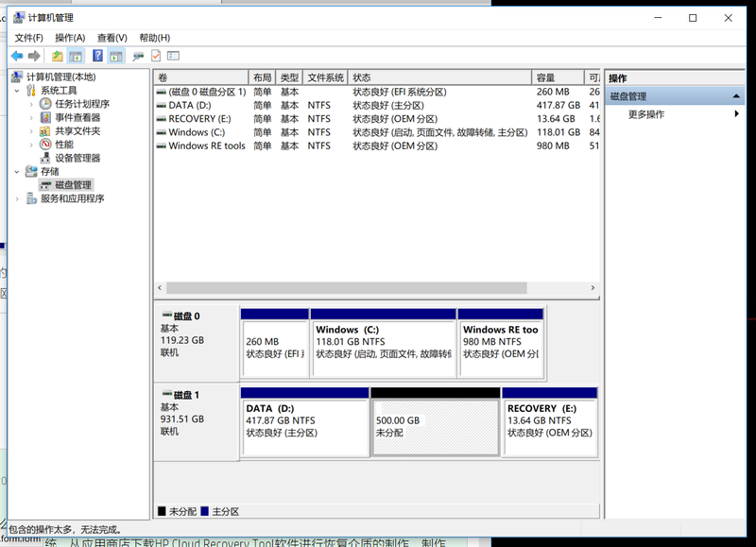Click the disk refresh/connect toolbar icon
This screenshot has width=756, height=547.
(138, 57)
